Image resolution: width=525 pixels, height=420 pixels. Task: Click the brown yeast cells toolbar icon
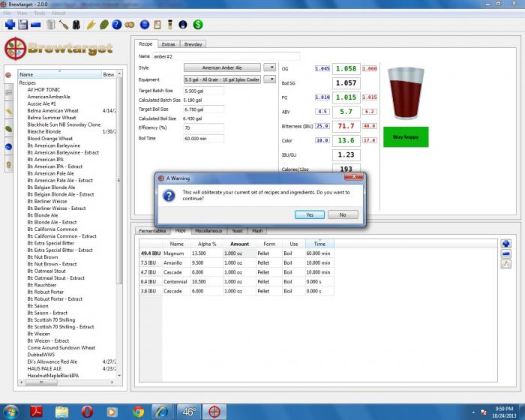click(x=130, y=25)
